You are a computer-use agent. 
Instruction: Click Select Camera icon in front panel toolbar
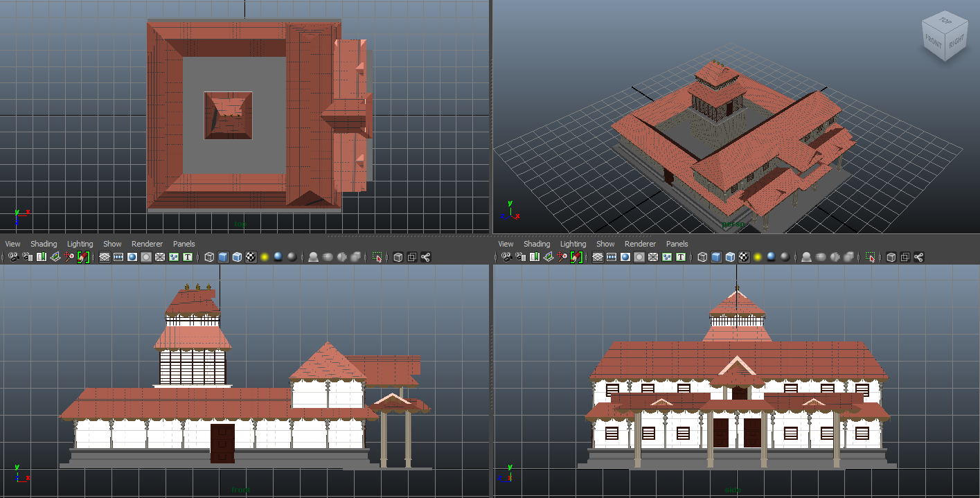pos(14,257)
